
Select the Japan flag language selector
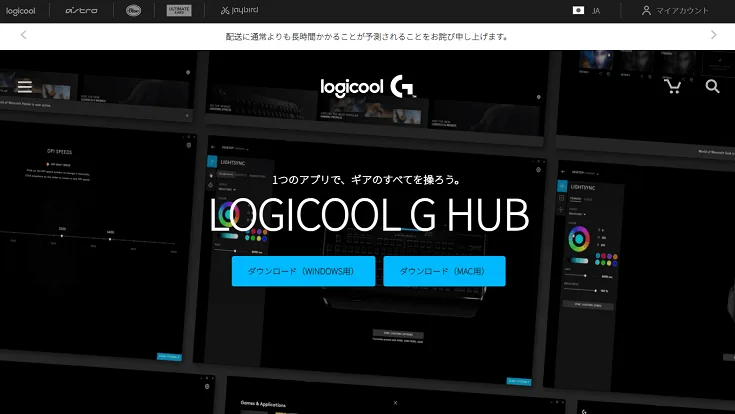click(578, 10)
